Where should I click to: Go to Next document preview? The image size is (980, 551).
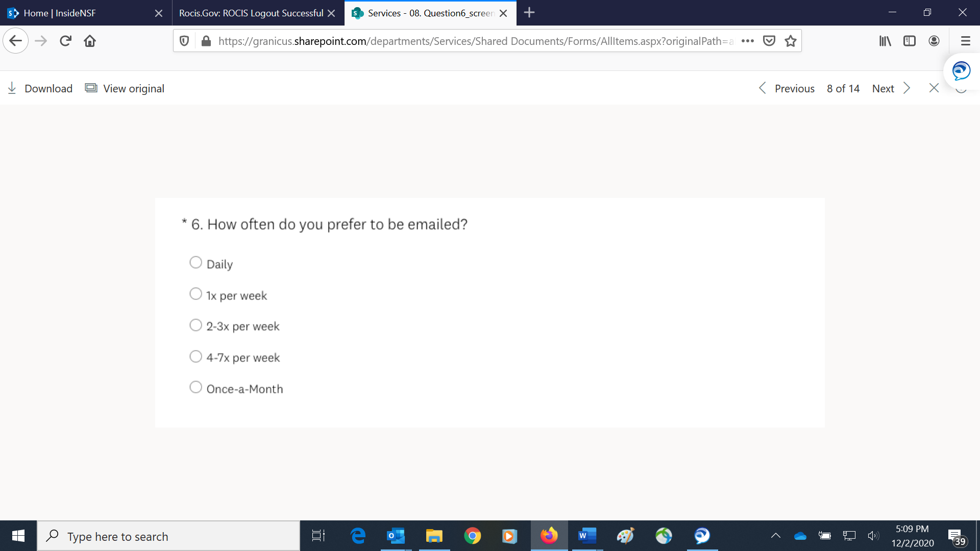tap(891, 88)
